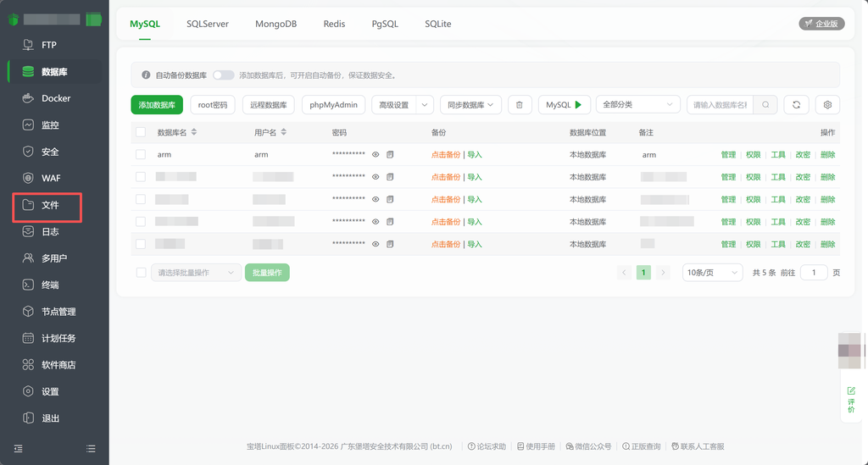
Task: Switch to the SQLServer tab
Action: (208, 24)
